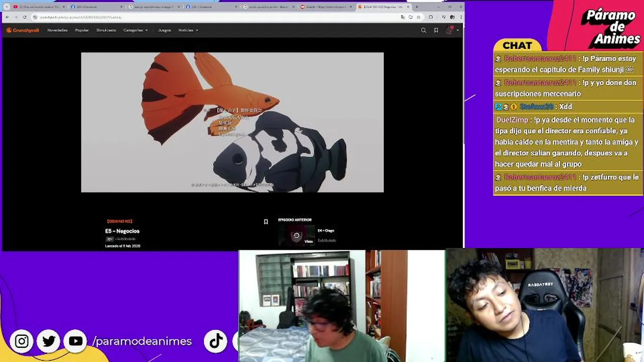Open the watchlist bookmark in header

[x=436, y=30]
